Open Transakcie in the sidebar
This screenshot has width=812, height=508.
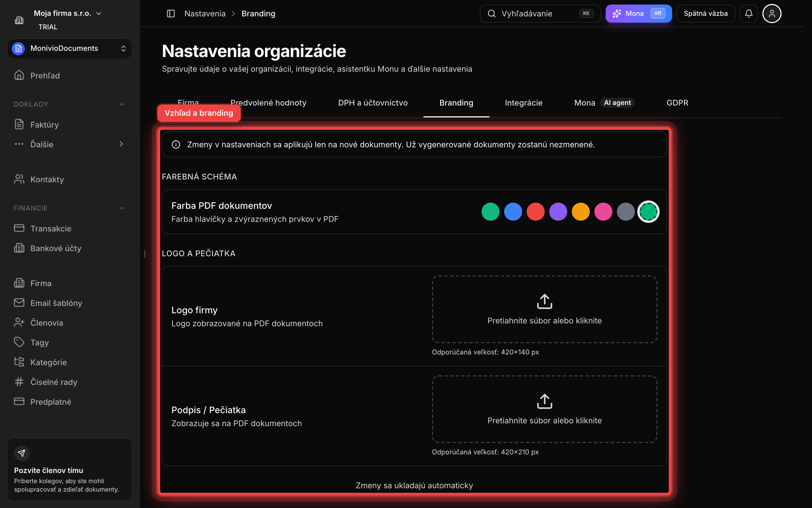[69, 228]
